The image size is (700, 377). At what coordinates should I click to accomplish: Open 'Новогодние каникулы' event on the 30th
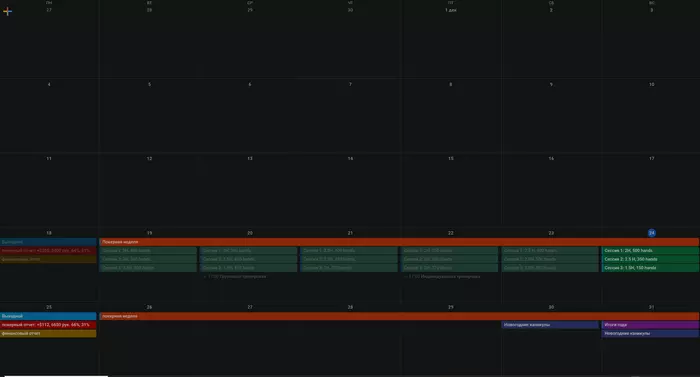550,325
